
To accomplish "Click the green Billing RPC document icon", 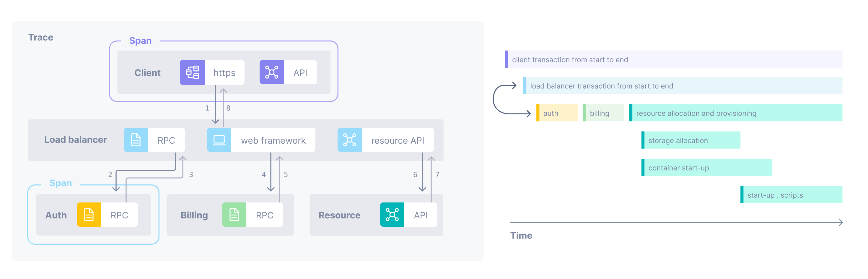I will pyautogui.click(x=234, y=215).
